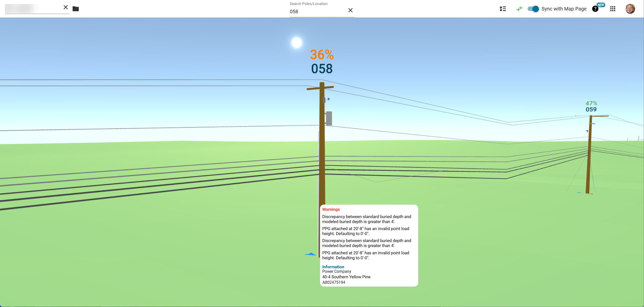Image resolution: width=644 pixels, height=307 pixels.
Task: Click the green collapse arrows icon
Action: (519, 9)
